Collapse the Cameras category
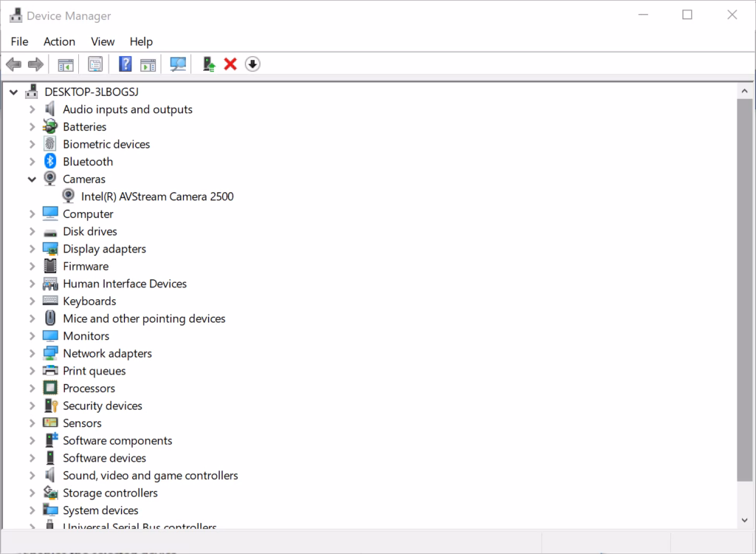This screenshot has height=554, width=756. coord(32,179)
